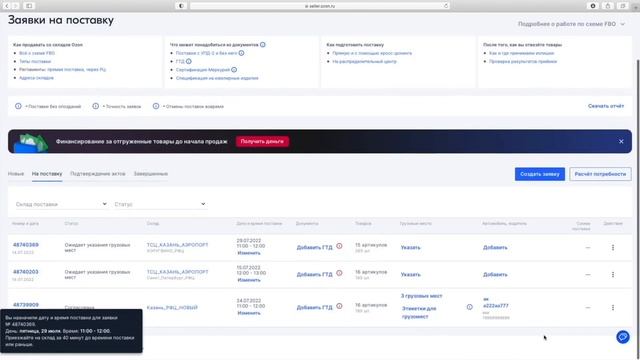Switch to the Новые tab
Image resolution: width=640 pixels, height=360 pixels.
(16, 174)
